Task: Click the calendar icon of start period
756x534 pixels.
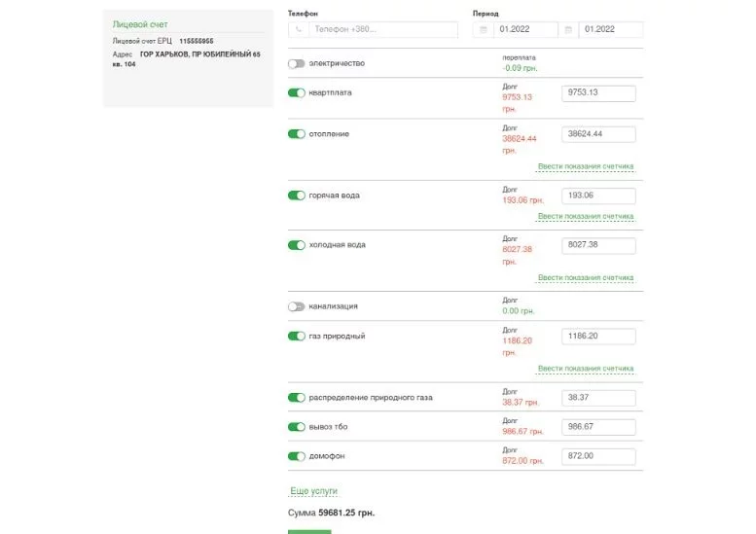Action: 484,30
